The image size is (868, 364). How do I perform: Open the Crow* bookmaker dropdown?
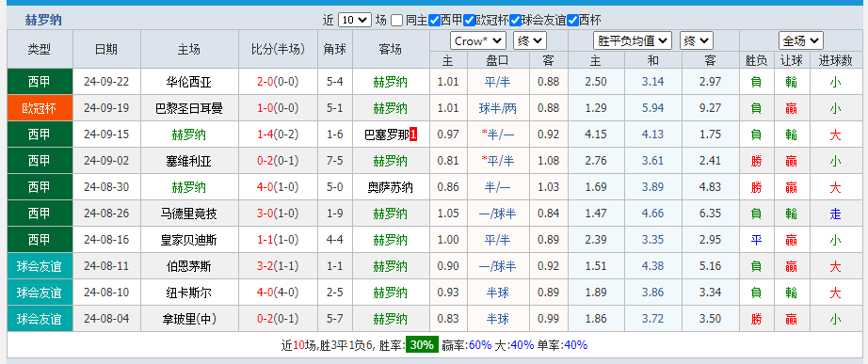(x=479, y=41)
